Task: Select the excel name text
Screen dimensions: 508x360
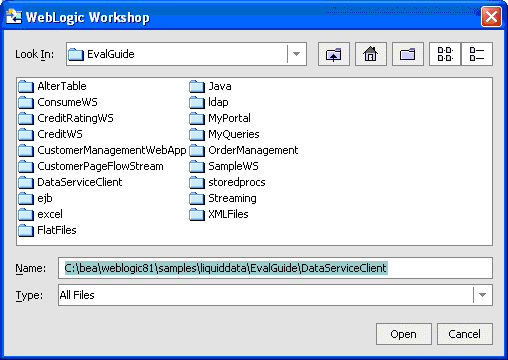Action: (50, 214)
